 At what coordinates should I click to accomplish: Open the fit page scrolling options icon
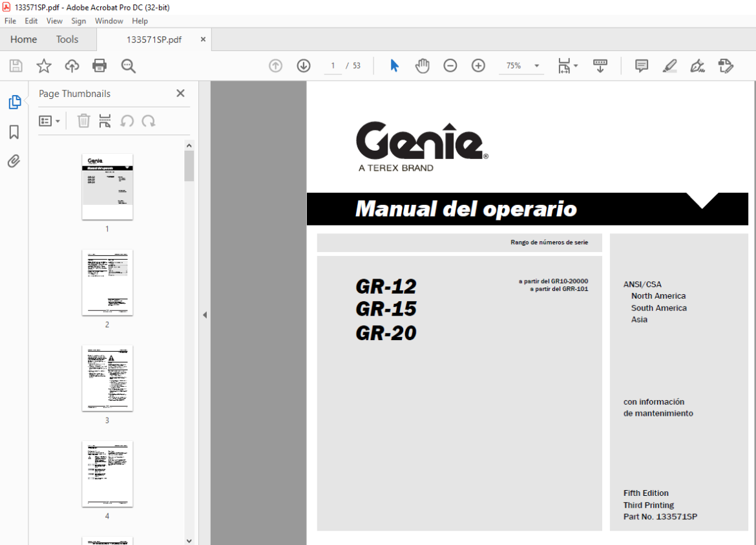click(567, 65)
